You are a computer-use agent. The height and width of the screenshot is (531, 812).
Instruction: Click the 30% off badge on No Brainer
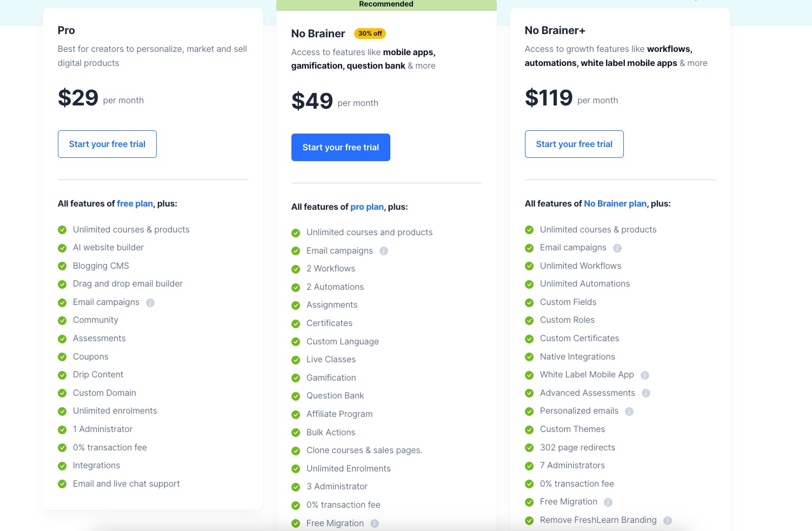tap(370, 33)
